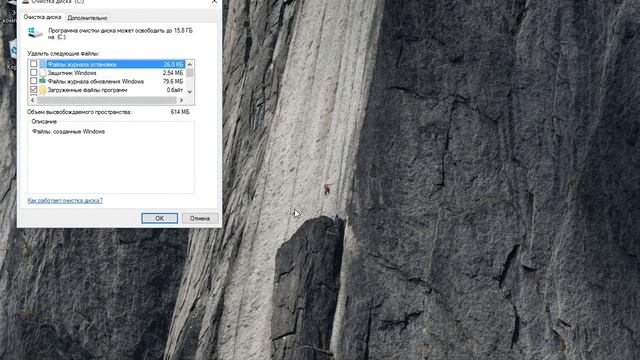This screenshot has width=640, height=360.
Task: Click the Файлы журнала установки item icon
Action: 43,64
